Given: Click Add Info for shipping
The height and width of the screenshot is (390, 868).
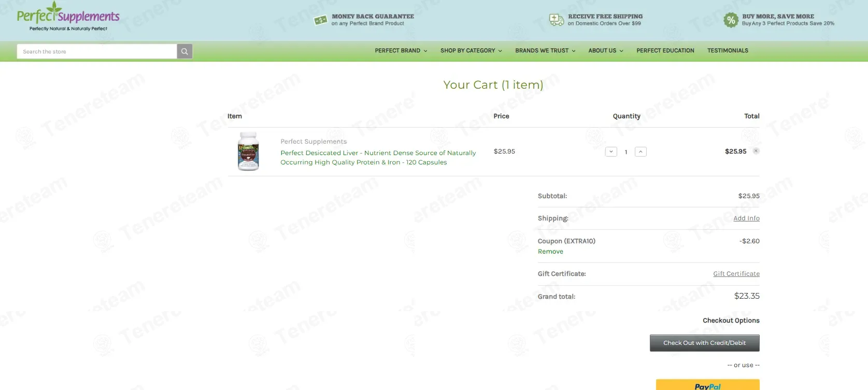Looking at the screenshot, I should coord(746,218).
